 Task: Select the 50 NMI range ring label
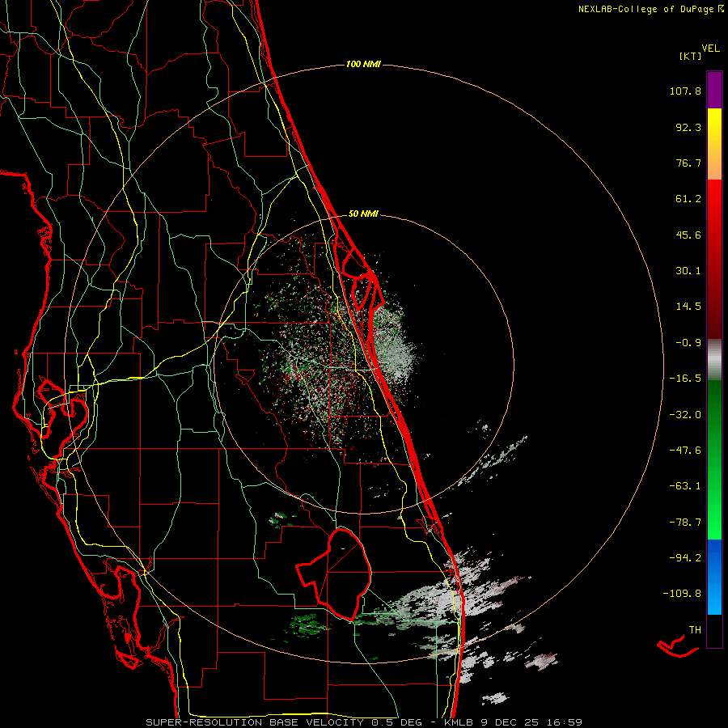(x=363, y=214)
